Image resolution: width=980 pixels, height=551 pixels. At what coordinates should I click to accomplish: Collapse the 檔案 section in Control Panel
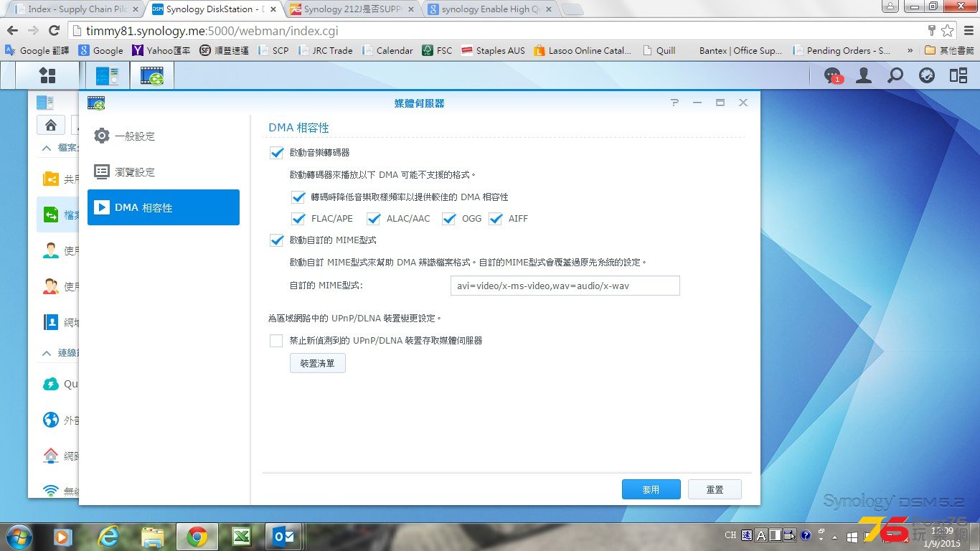pyautogui.click(x=47, y=148)
